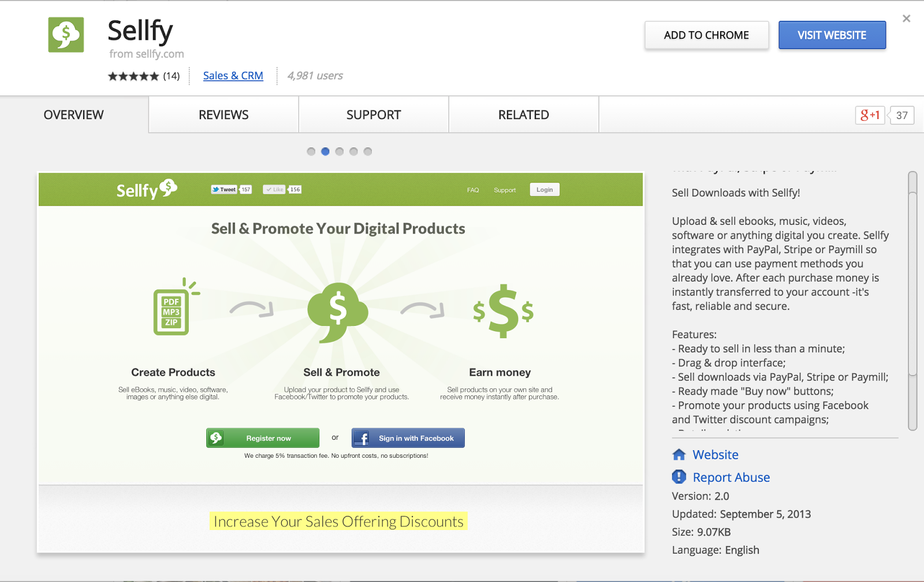924x582 pixels.
Task: Open the Sales & CRM category link
Action: coord(233,75)
